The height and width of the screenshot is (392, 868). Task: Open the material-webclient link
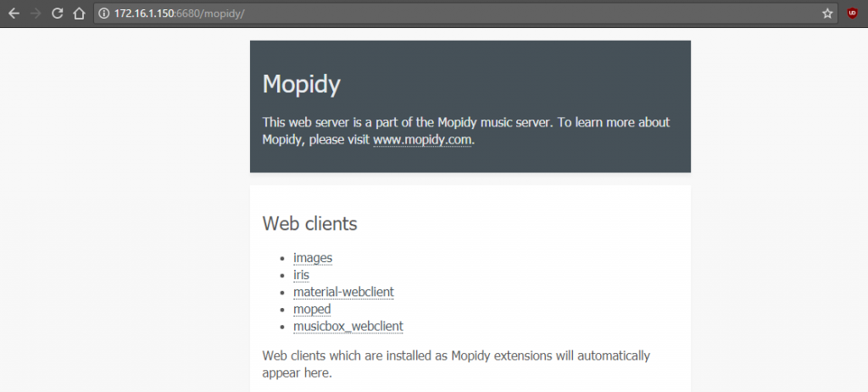point(344,292)
